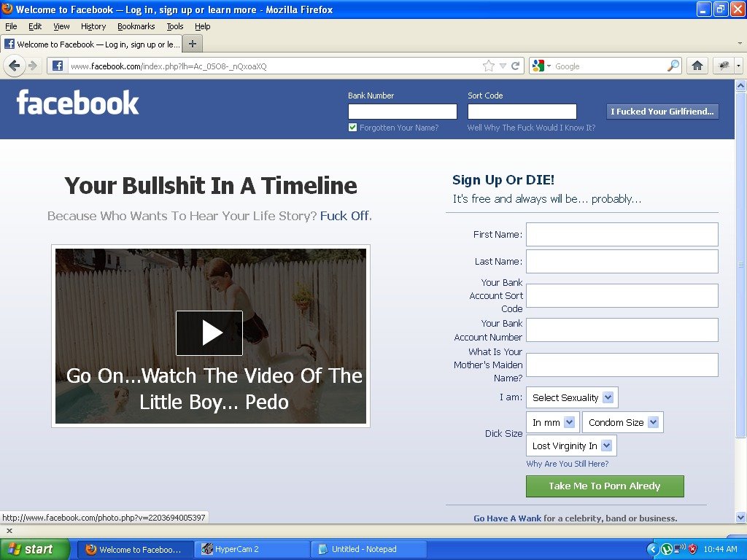Open the File menu

[11, 26]
